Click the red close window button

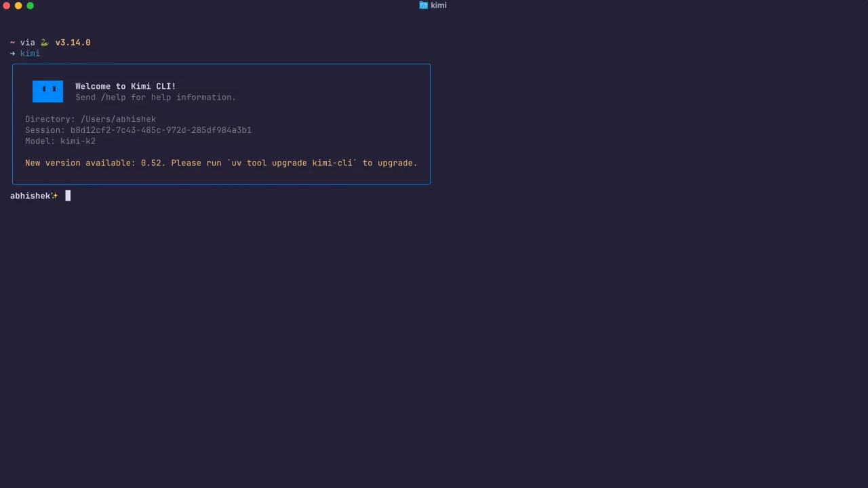(7, 5)
